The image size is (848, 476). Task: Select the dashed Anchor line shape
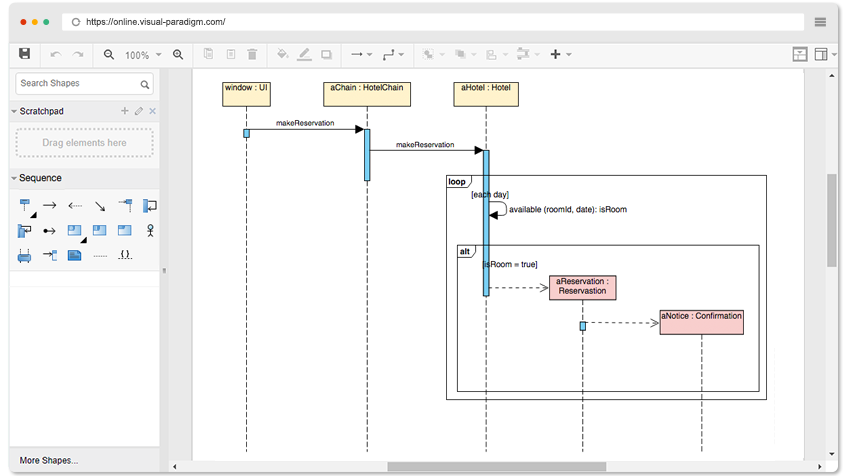(x=100, y=256)
